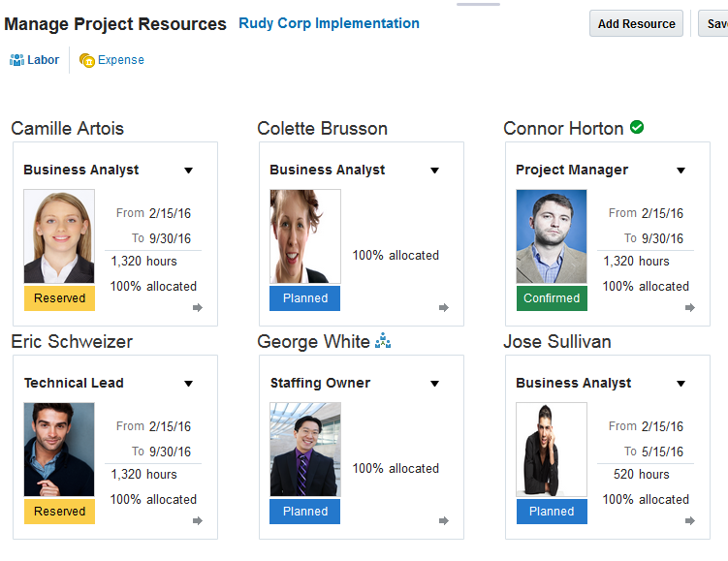
Task: Click gray arrow in Jose Sullivan card
Action: point(690,521)
